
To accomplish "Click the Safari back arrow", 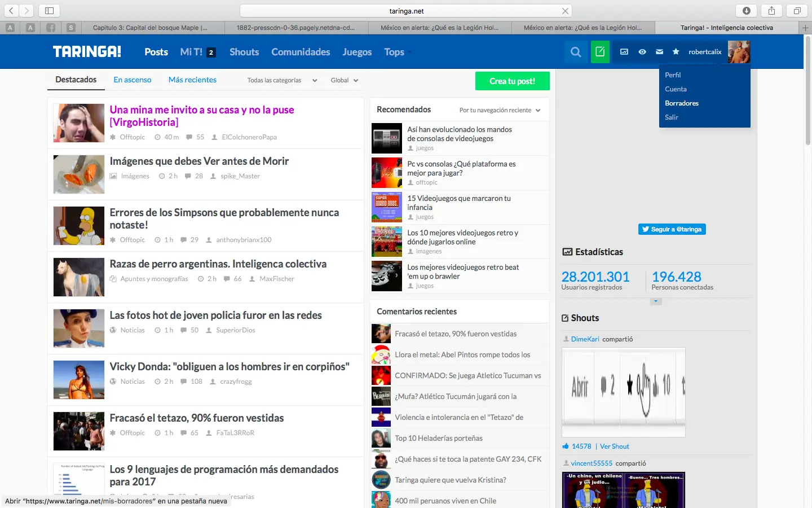I will (11, 11).
